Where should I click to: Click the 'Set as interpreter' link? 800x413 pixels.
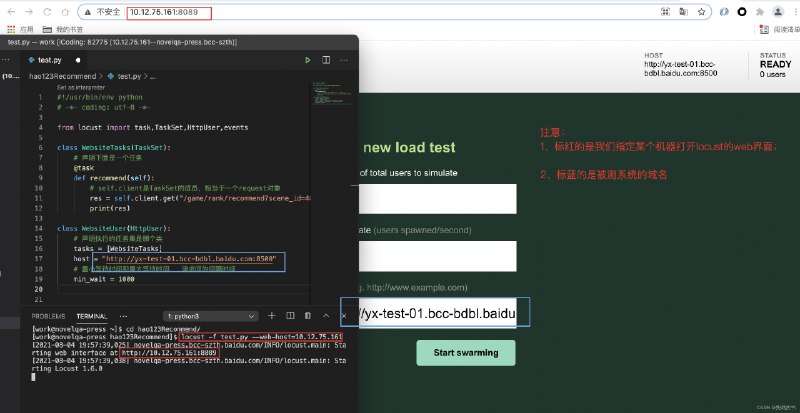pos(82,87)
